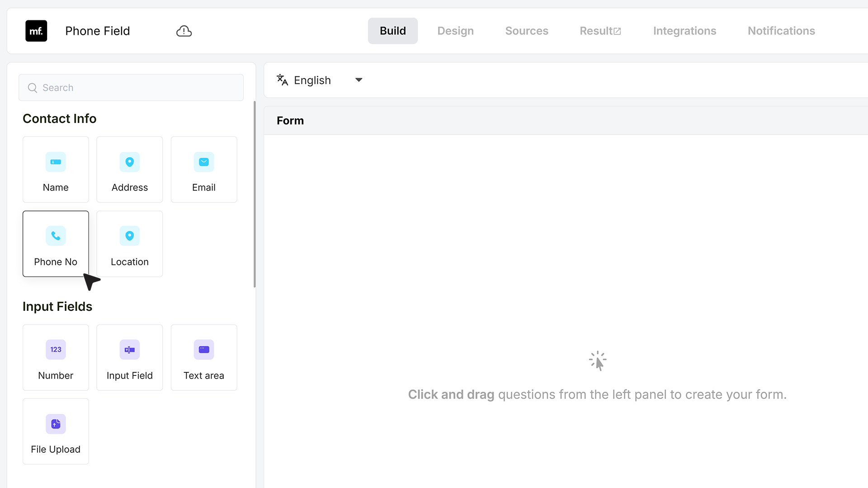Switch to the Sources tab
The image size is (868, 488).
pos(527,31)
